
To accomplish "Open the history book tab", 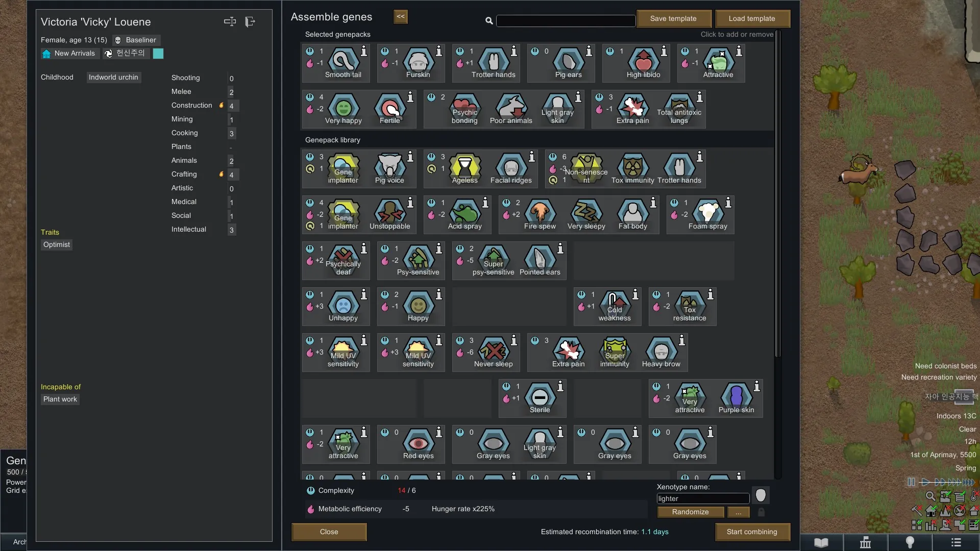I will [x=821, y=542].
